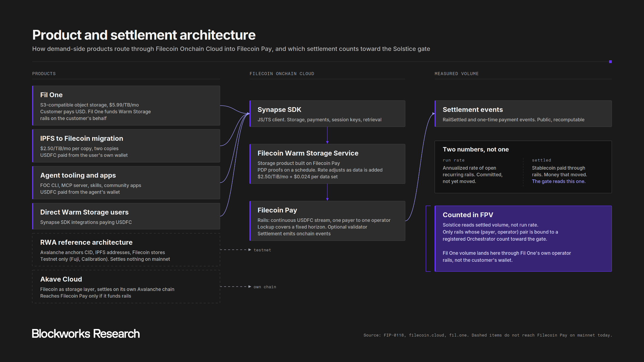Select 'JS/TS client. Storage, payments' description
Image resolution: width=644 pixels, height=362 pixels.
tap(319, 120)
